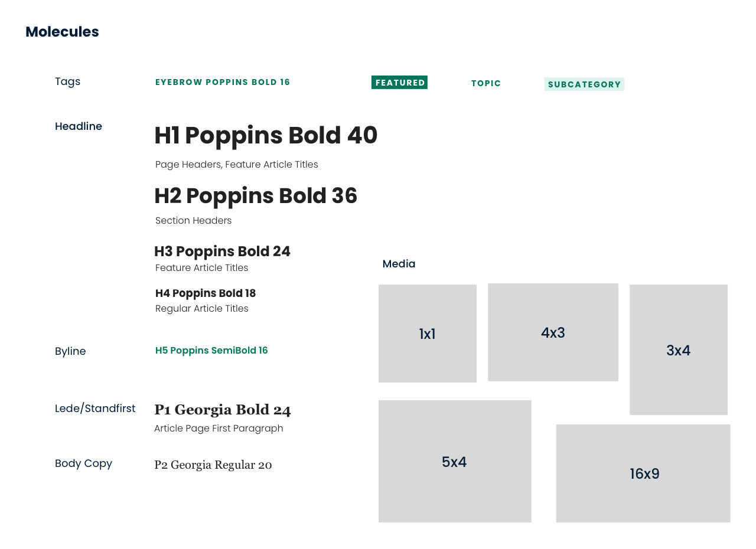Click the P2 Georgia Regular 20 sample
The width and height of the screenshot is (756, 549).
pyautogui.click(x=213, y=465)
